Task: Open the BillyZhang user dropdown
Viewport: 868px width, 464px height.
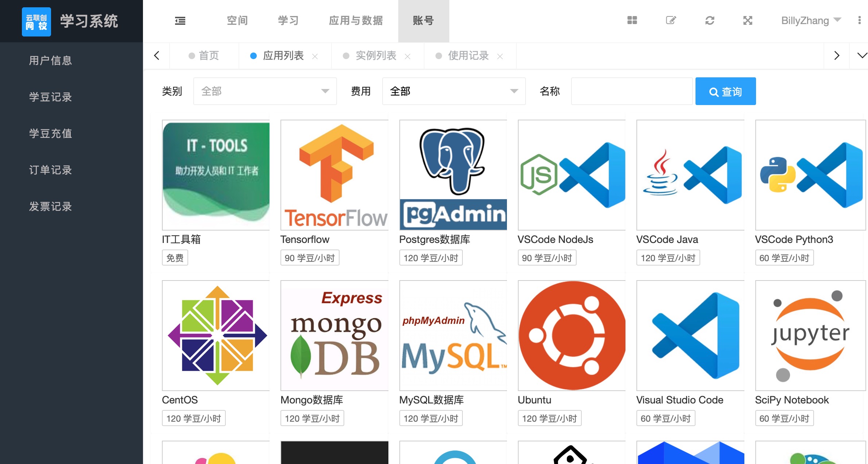Action: point(811,20)
